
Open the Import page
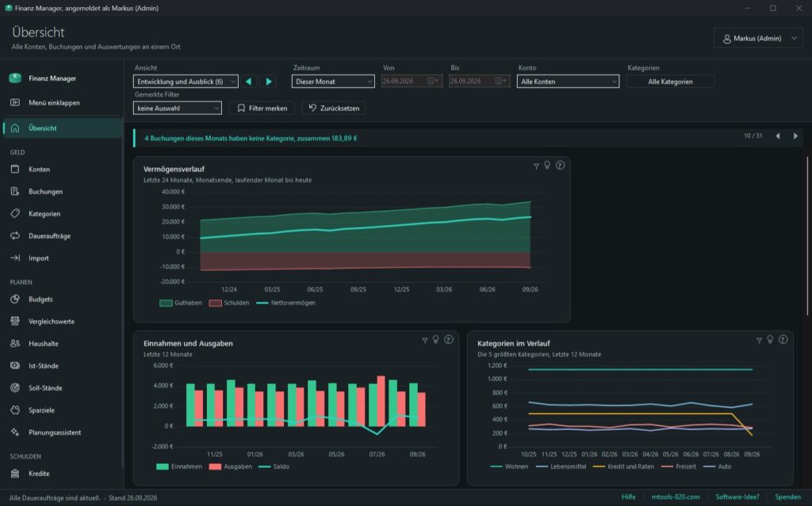click(61, 258)
